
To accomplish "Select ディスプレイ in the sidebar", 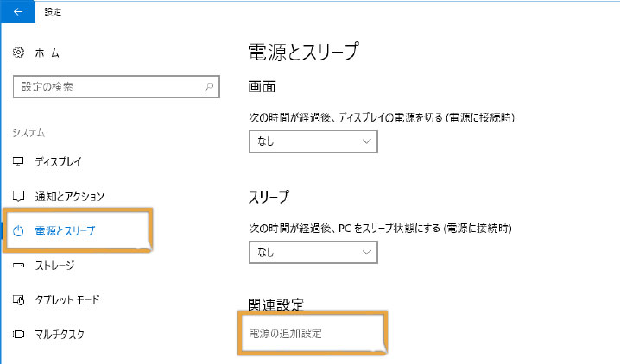I will pos(58,161).
